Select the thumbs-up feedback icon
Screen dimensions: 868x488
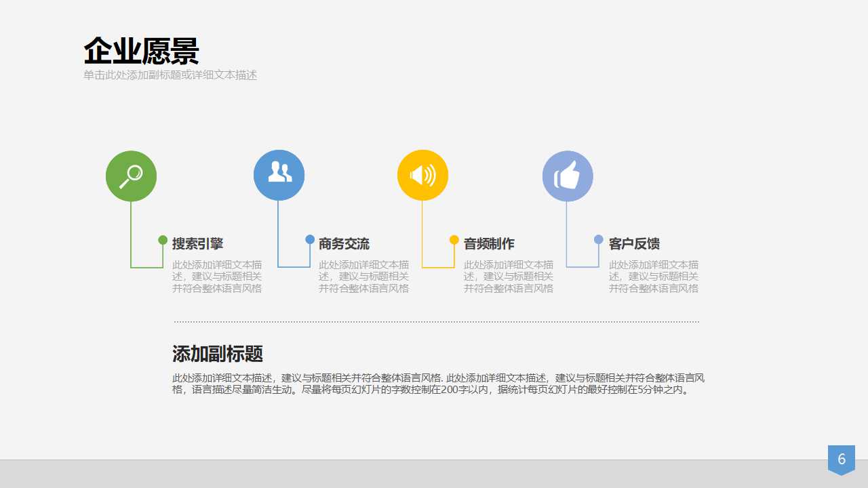(x=568, y=175)
